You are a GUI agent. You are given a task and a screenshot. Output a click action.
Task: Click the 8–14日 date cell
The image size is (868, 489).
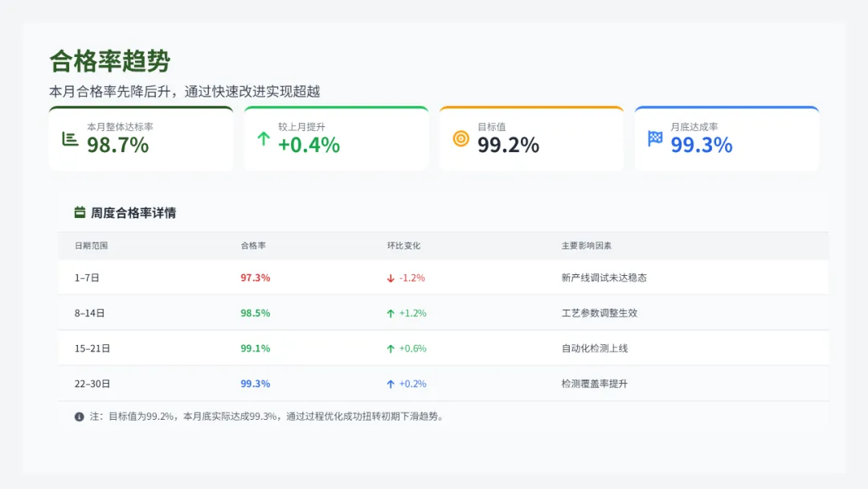pos(89,314)
